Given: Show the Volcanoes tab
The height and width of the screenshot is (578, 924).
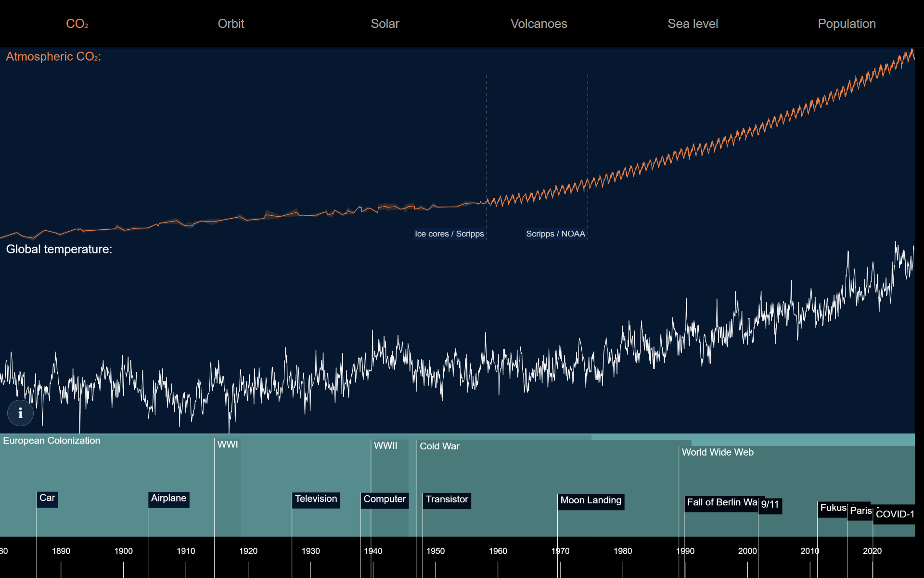Looking at the screenshot, I should tap(539, 24).
